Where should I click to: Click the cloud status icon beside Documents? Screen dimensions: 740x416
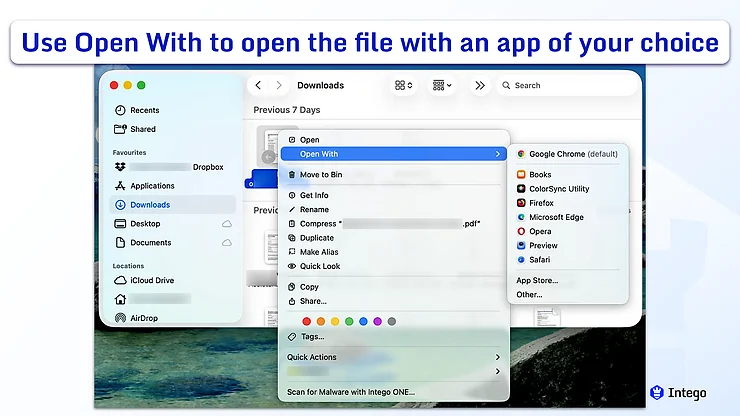227,242
